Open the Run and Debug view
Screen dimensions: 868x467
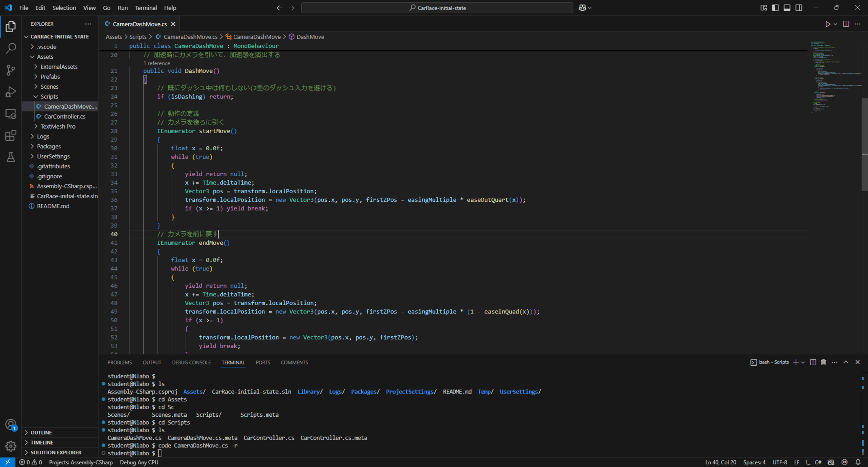coord(10,92)
